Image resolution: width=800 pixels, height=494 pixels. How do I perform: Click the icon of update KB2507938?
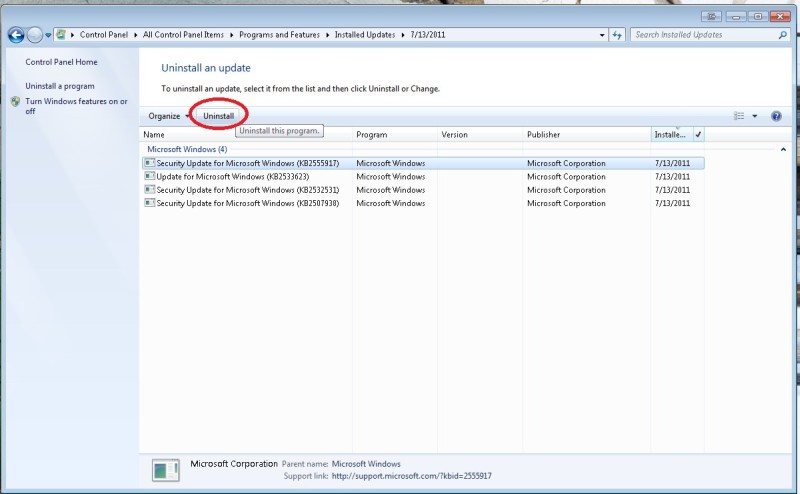coord(149,203)
